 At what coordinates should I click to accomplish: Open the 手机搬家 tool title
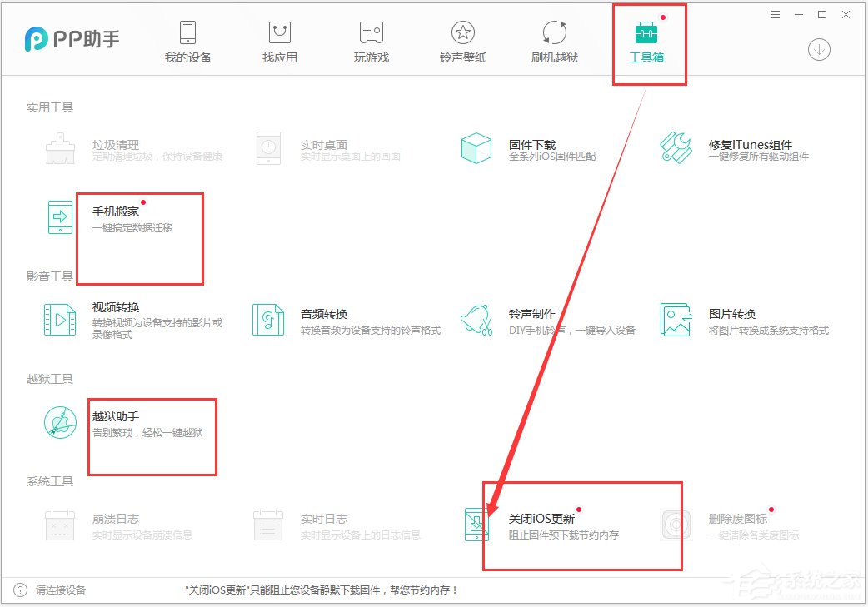click(116, 211)
